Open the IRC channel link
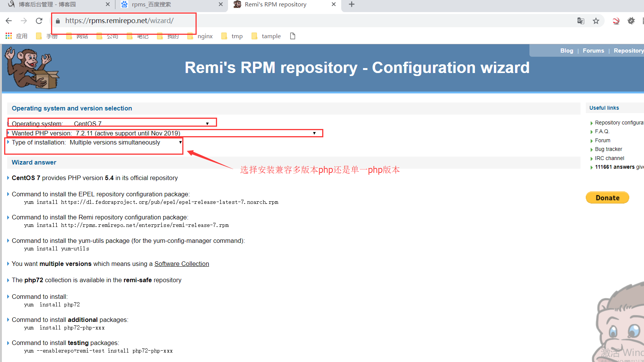 click(x=609, y=158)
